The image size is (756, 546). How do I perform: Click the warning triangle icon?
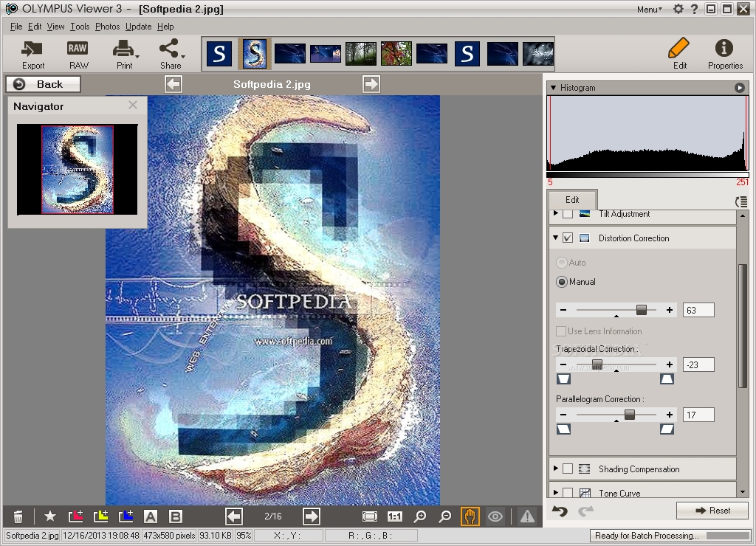point(527,516)
